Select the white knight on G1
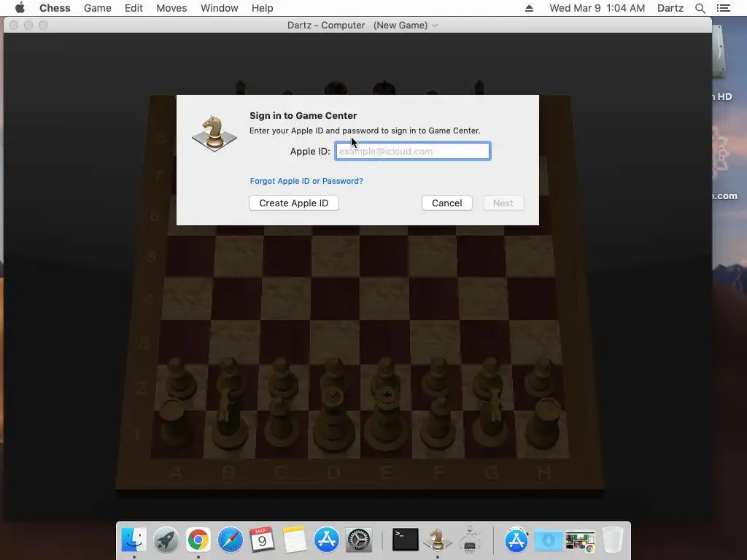 [492, 419]
